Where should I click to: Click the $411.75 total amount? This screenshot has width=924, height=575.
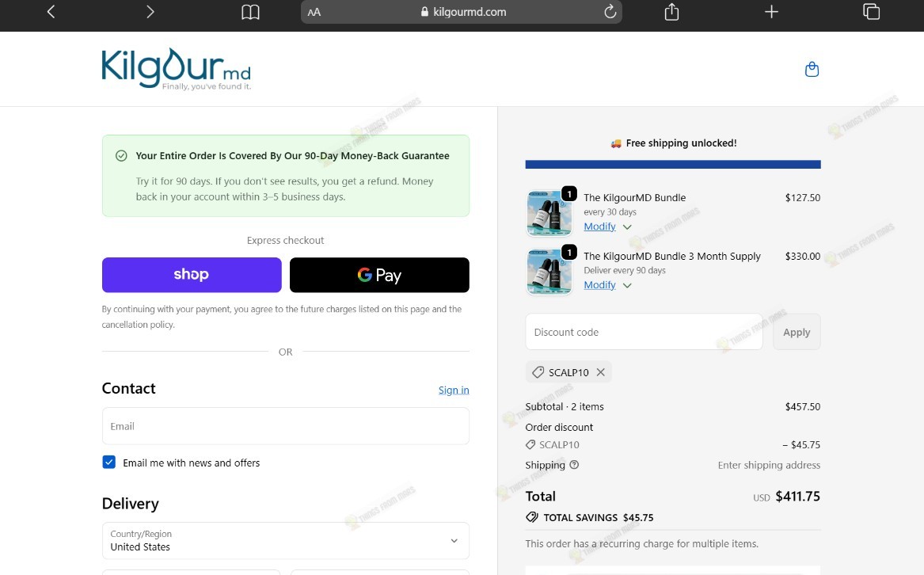[x=797, y=497]
